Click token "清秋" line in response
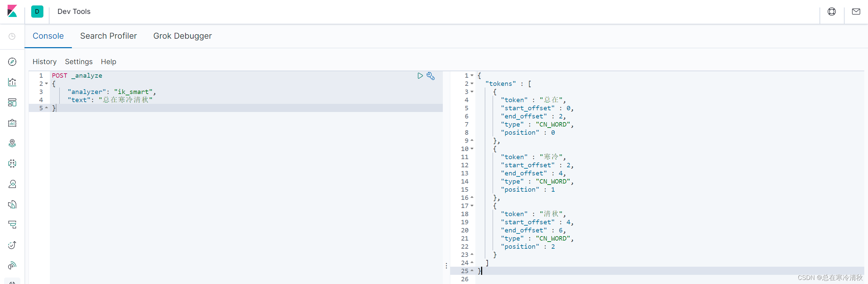This screenshot has width=868, height=284. click(x=533, y=214)
